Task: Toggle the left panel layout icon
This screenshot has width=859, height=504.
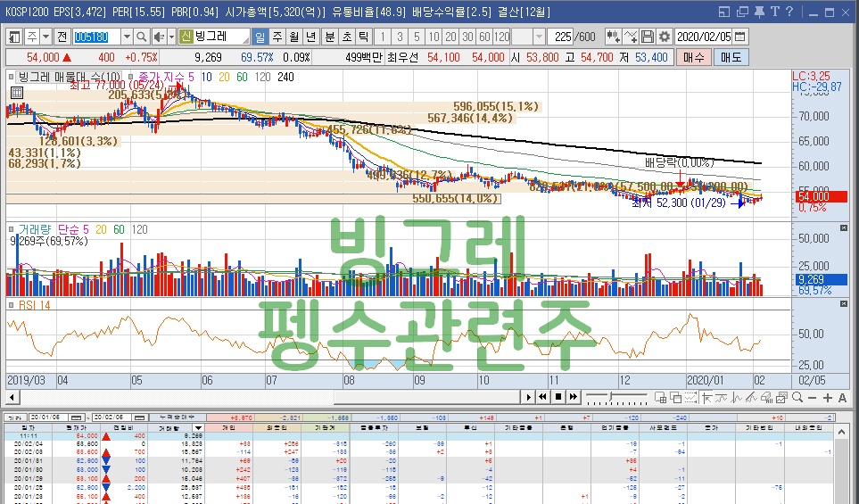Action: pyautogui.click(x=15, y=37)
